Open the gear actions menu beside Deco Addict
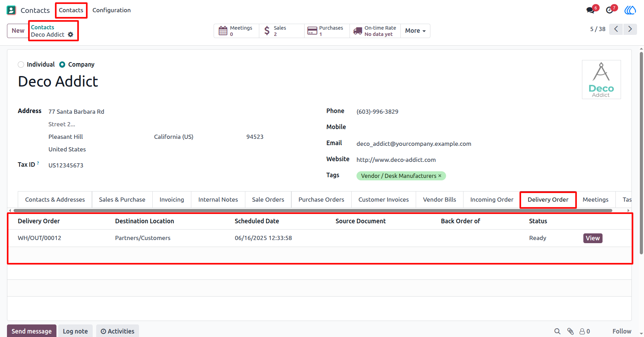The width and height of the screenshot is (644, 337). coord(71,35)
